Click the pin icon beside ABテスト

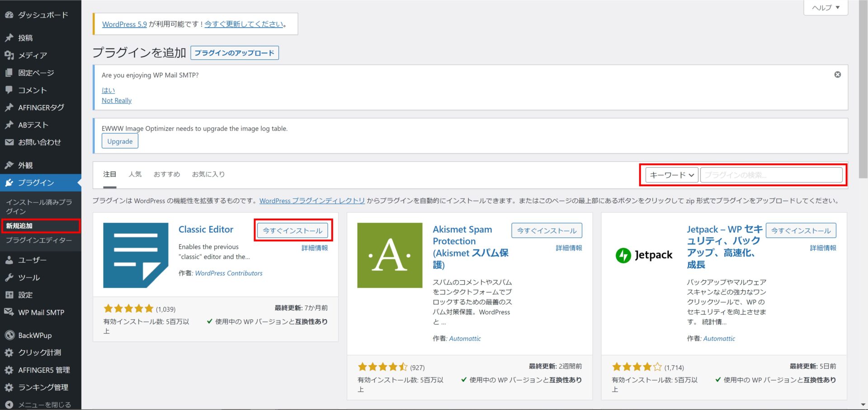click(x=9, y=125)
